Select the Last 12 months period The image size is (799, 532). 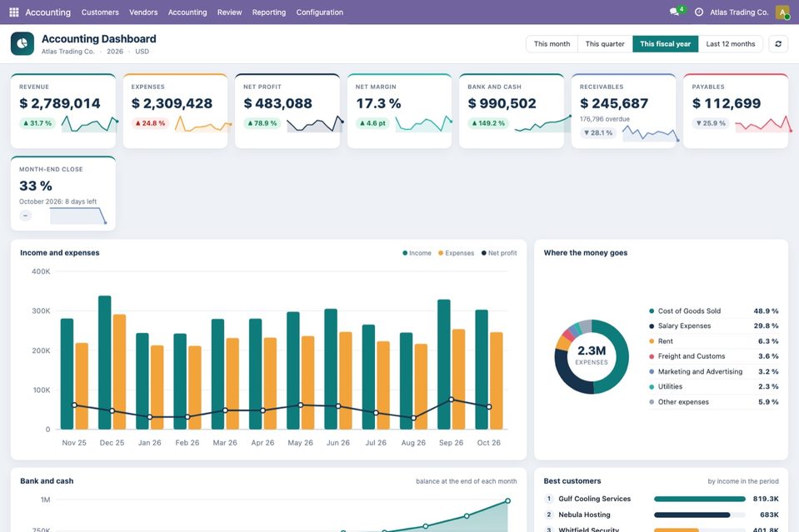click(731, 44)
